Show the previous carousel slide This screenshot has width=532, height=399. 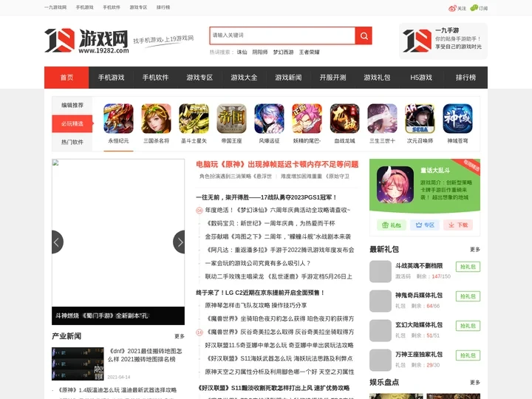coord(58,242)
